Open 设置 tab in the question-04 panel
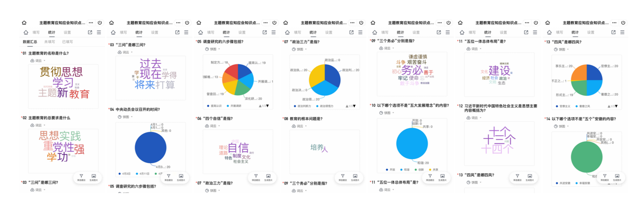 (155, 32)
